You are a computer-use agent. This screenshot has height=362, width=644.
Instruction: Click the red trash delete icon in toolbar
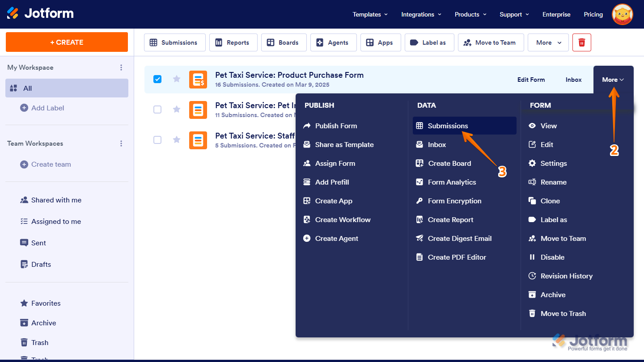(x=582, y=42)
